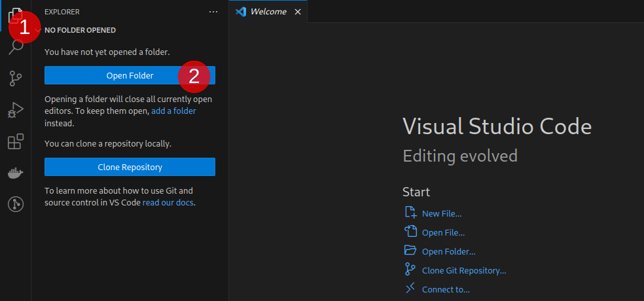Viewport: 644px width, 301px height.
Task: Click Clone Git Repository... under Start
Action: pos(463,270)
